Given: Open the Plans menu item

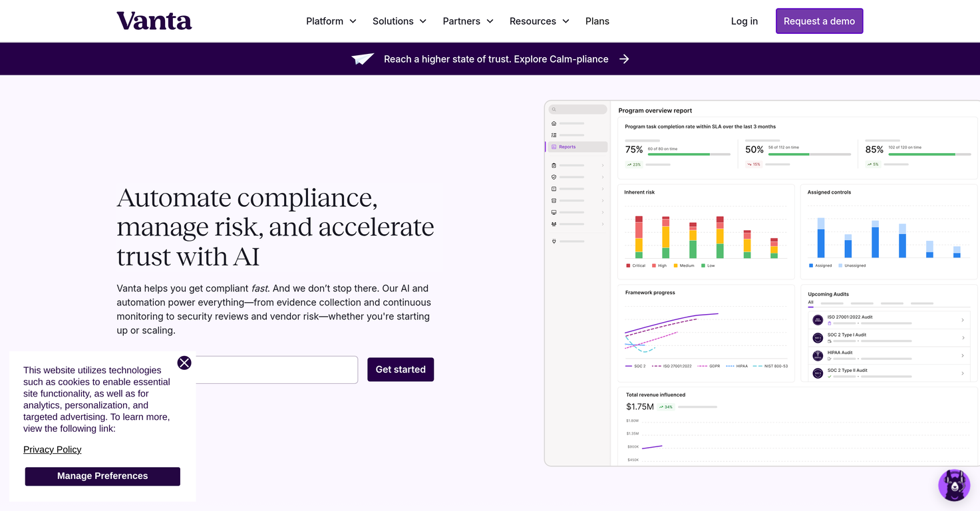Looking at the screenshot, I should coord(597,21).
